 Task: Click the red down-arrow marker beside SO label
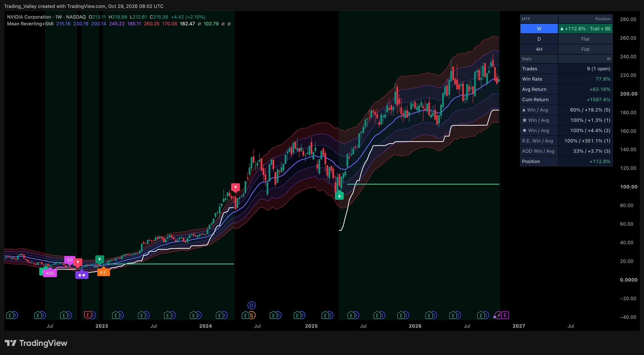[78, 262]
